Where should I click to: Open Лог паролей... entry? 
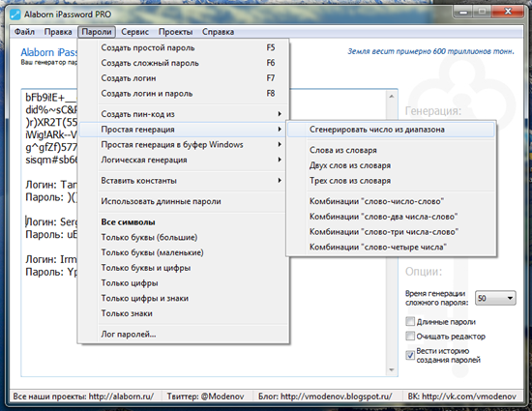[184, 335]
